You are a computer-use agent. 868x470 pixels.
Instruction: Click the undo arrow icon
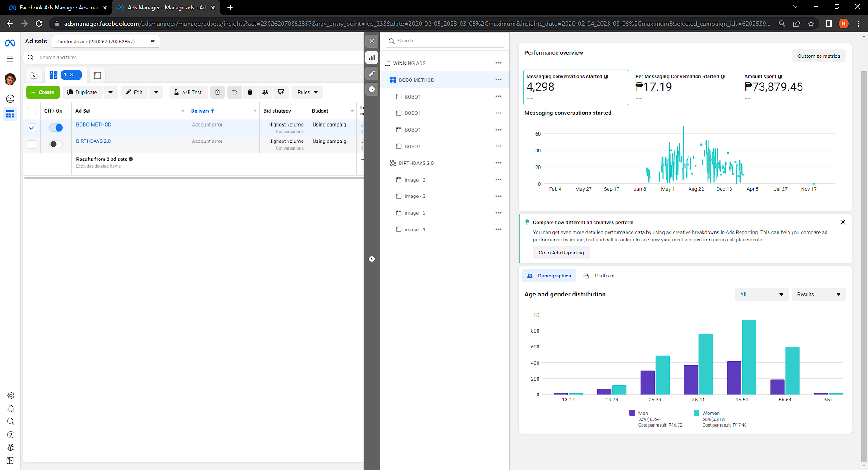coord(235,92)
